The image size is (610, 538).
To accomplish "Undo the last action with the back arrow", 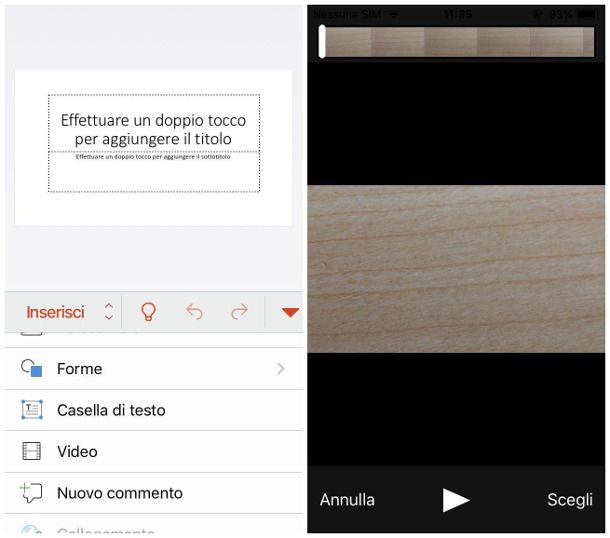I will (x=194, y=312).
